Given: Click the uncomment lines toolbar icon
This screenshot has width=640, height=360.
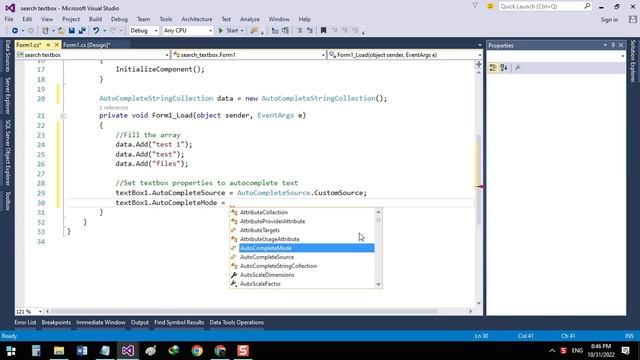Looking at the screenshot, I should [x=309, y=31].
